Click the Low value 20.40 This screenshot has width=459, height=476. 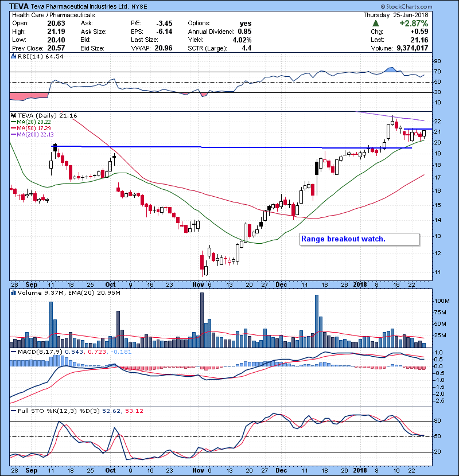(x=56, y=40)
